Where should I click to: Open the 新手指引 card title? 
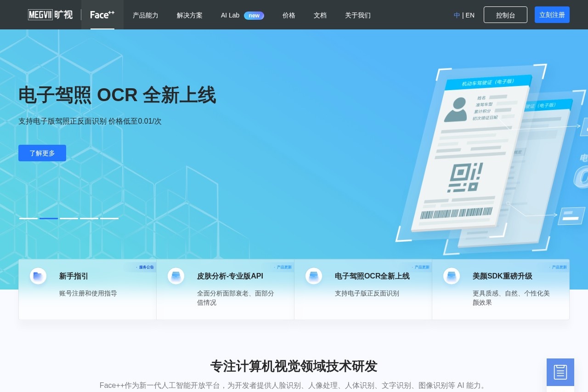pos(73,276)
